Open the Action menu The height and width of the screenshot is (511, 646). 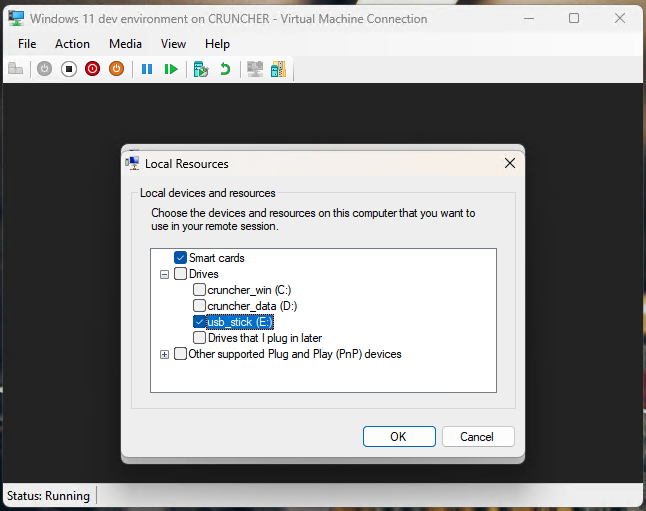click(72, 44)
